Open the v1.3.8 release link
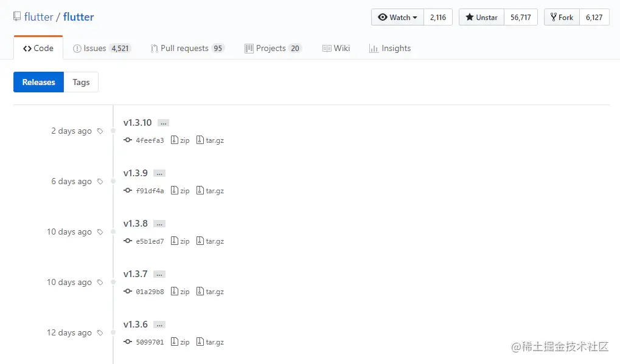Image resolution: width=620 pixels, height=364 pixels. pyautogui.click(x=135, y=224)
